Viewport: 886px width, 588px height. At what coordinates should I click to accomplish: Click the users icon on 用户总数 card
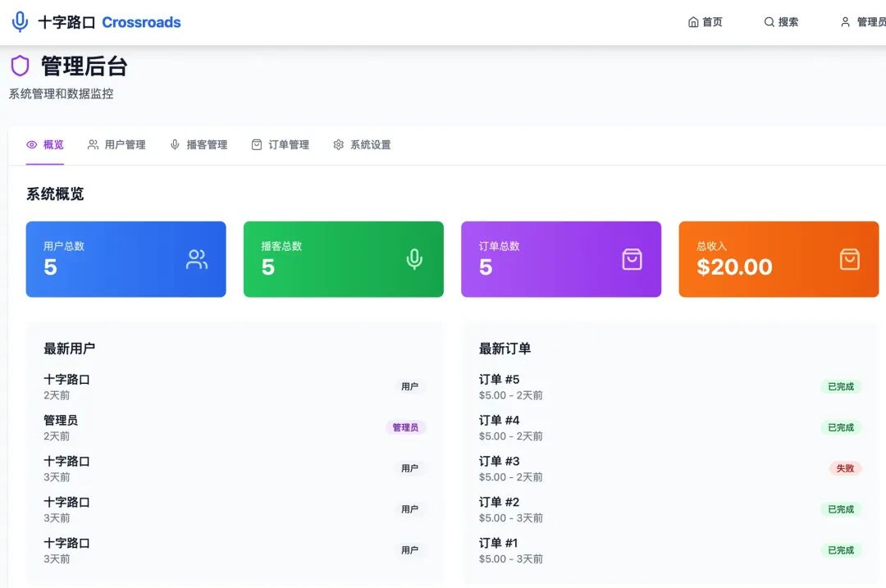[x=197, y=259]
